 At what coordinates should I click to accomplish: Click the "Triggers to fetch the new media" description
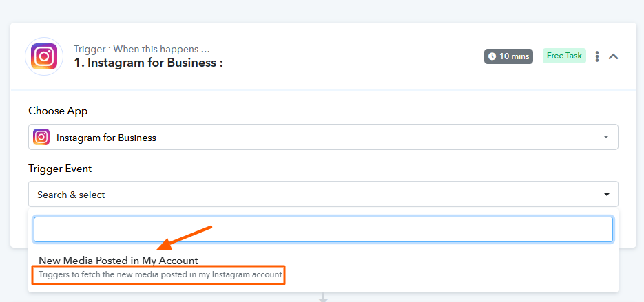(x=160, y=274)
